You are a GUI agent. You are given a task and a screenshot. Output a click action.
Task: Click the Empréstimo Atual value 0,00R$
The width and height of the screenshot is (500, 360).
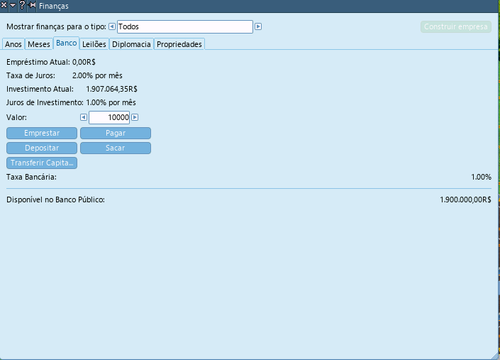pyautogui.click(x=84, y=62)
